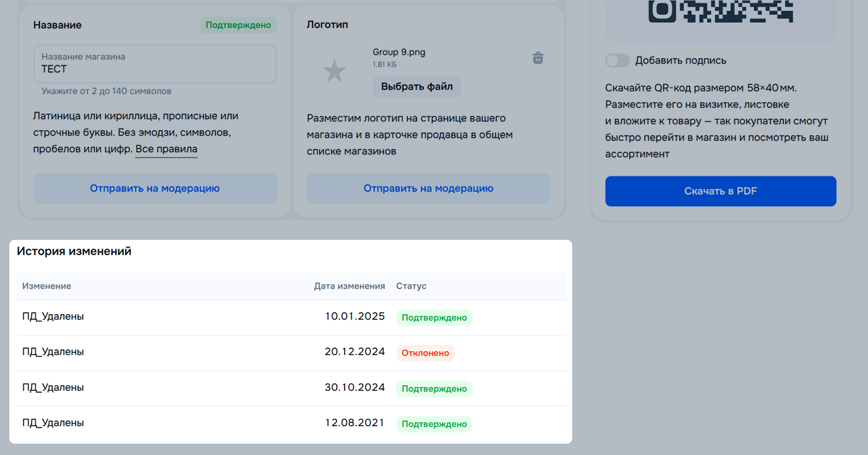
Task: Click the Подтверждено badge beside Название
Action: (238, 25)
